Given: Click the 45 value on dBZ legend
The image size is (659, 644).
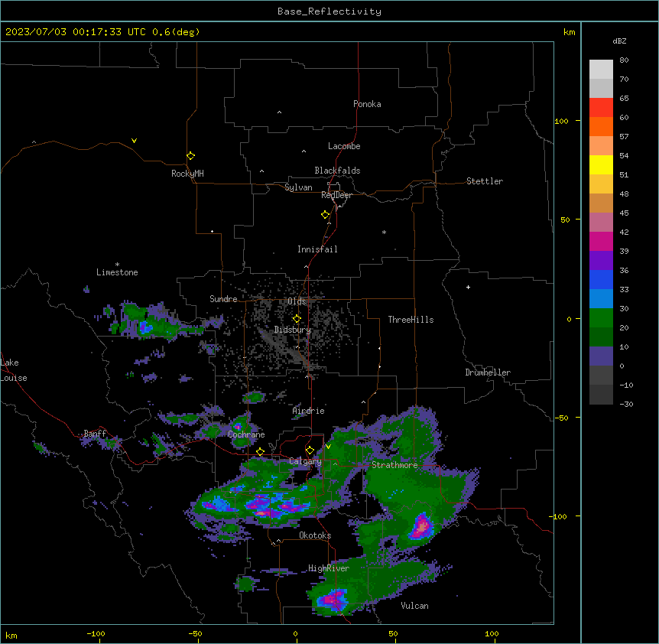Looking at the screenshot, I should click(x=624, y=213).
